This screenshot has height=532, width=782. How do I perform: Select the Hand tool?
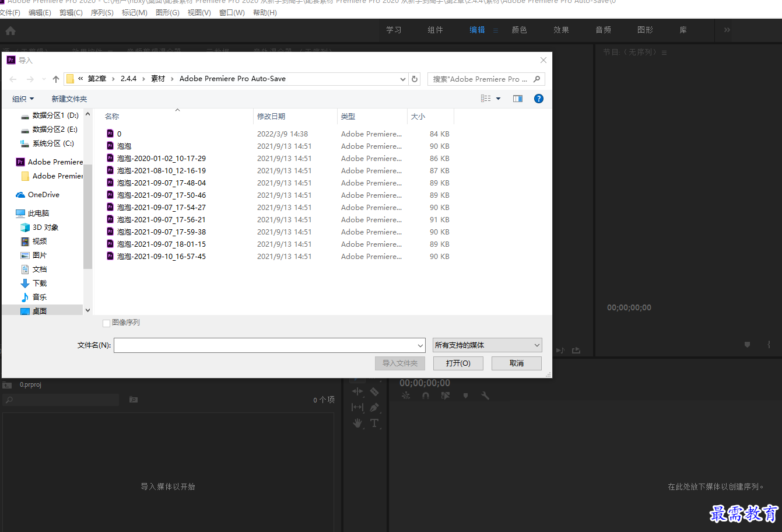click(357, 423)
